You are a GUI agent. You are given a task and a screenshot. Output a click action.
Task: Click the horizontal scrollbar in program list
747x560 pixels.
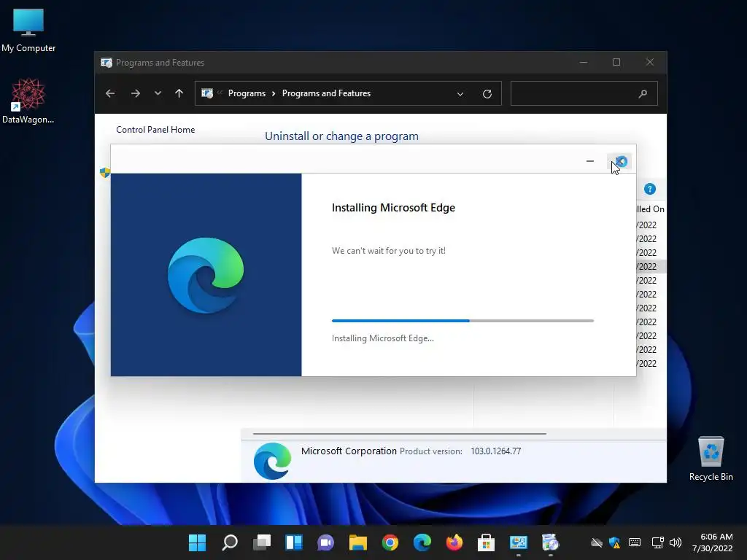click(x=399, y=434)
